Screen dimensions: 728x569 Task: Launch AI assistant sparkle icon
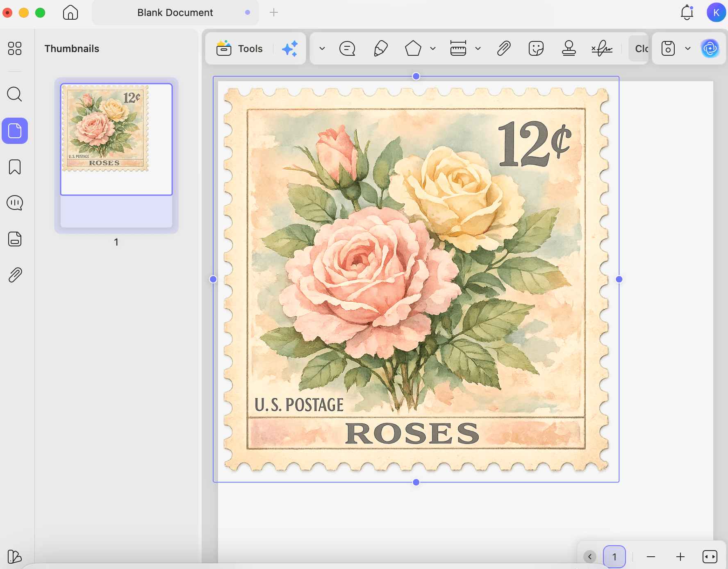point(290,49)
